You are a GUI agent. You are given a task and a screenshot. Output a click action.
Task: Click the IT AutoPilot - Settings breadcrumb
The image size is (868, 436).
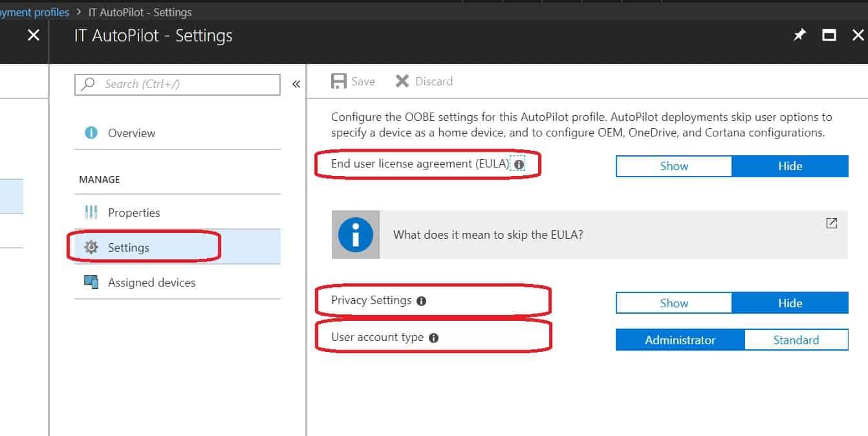coord(140,12)
